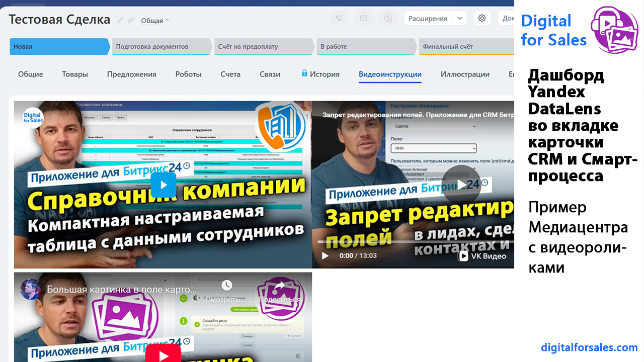Screen dimensions: 644x362
Task: Select the Подготовка документов stage
Action: [x=162, y=47]
